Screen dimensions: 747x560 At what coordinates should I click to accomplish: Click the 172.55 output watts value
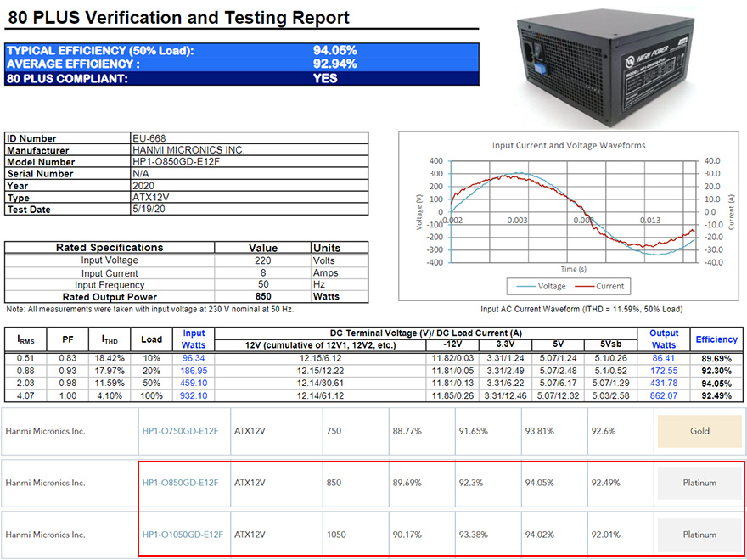click(664, 371)
